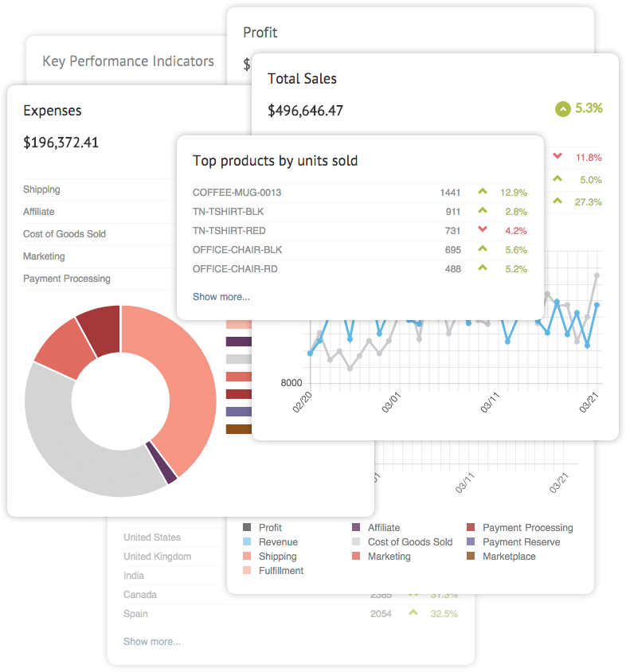
Task: Open the TN-TSHIRT-BLK product entry
Action: (228, 212)
